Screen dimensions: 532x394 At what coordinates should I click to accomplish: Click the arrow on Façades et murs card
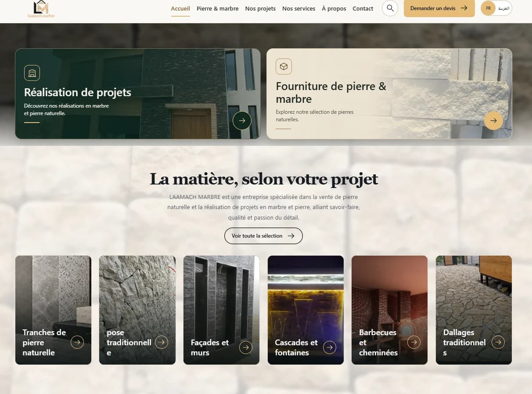point(246,347)
